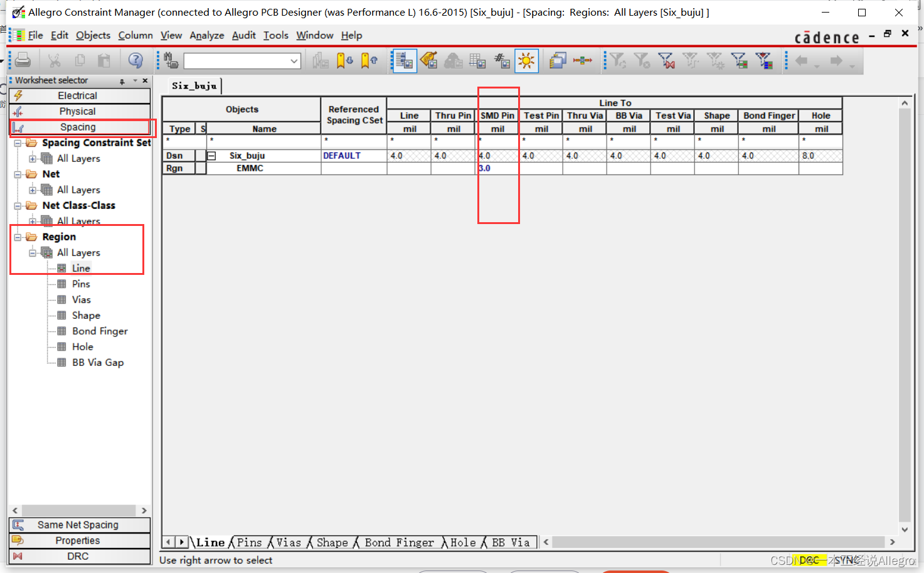The image size is (924, 573).
Task: Open the Same Net Spacing section
Action: click(80, 525)
